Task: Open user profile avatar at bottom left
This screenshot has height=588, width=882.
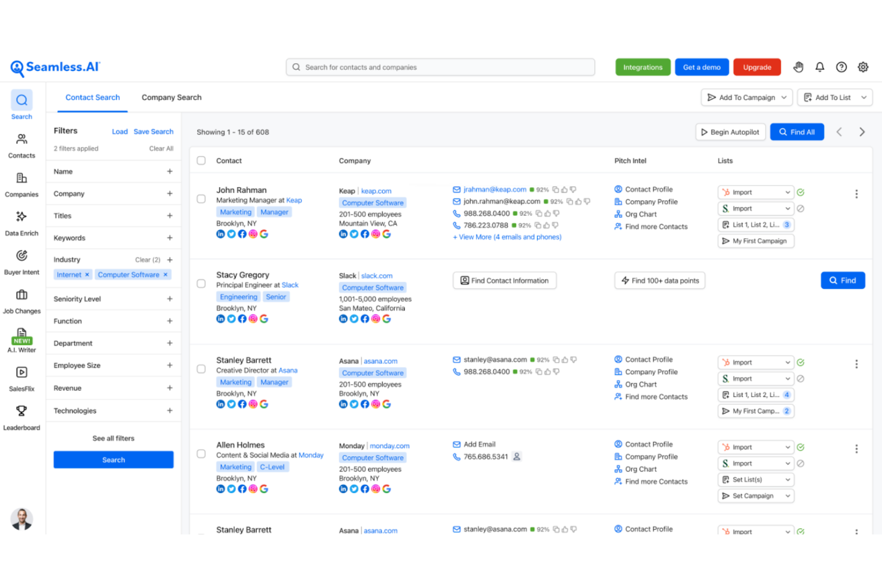Action: coord(22,519)
